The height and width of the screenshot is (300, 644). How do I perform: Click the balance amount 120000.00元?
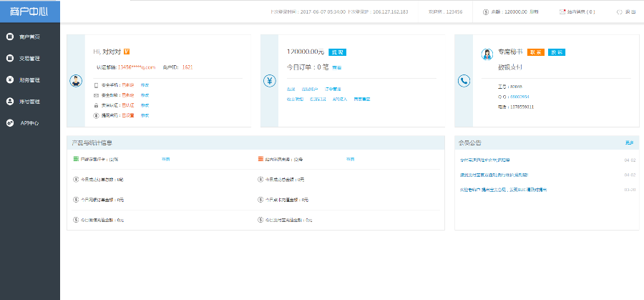point(306,52)
